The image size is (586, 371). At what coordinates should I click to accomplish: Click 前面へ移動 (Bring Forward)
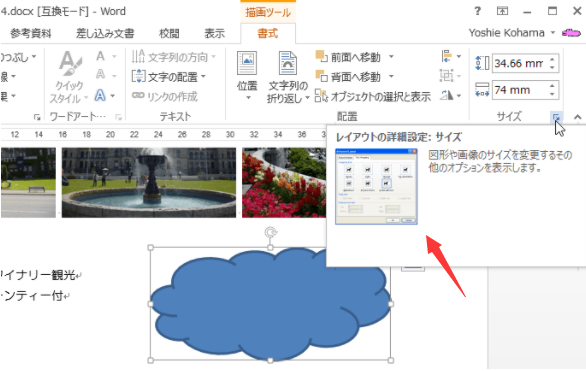coord(348,57)
